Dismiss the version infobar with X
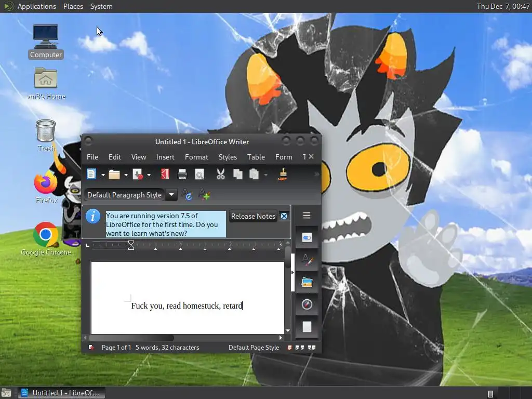 (284, 216)
